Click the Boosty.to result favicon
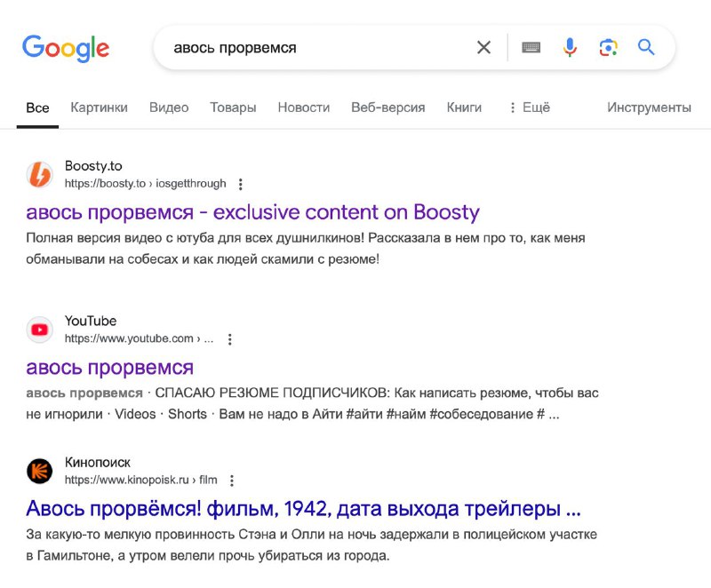 (x=39, y=174)
